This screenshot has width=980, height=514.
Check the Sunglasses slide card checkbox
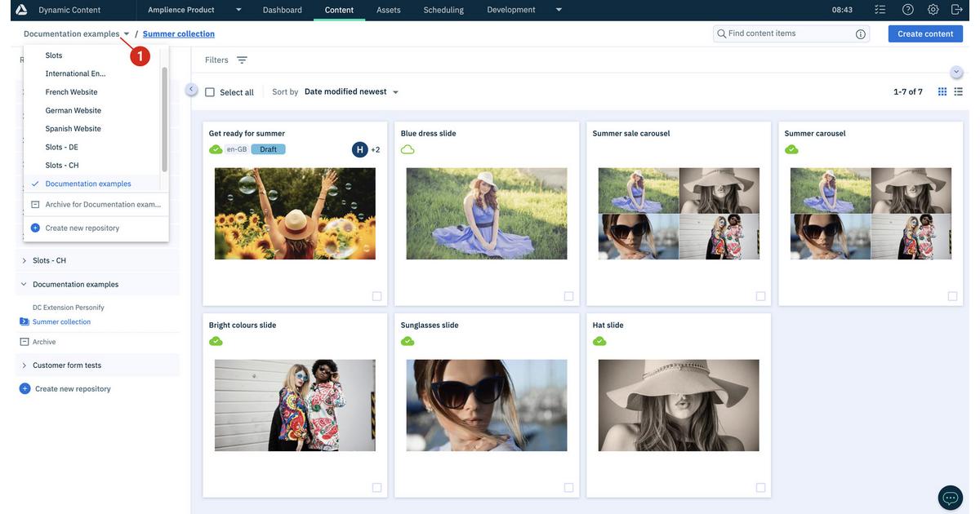[x=568, y=488]
